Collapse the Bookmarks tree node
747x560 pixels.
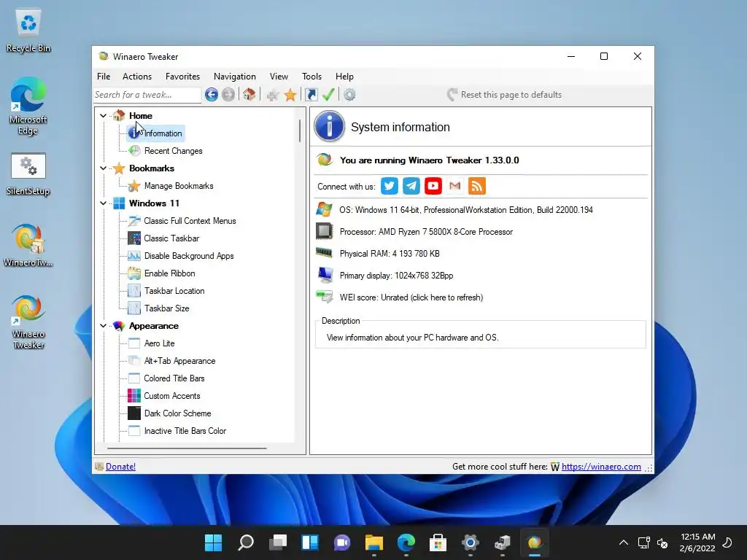[x=103, y=168]
